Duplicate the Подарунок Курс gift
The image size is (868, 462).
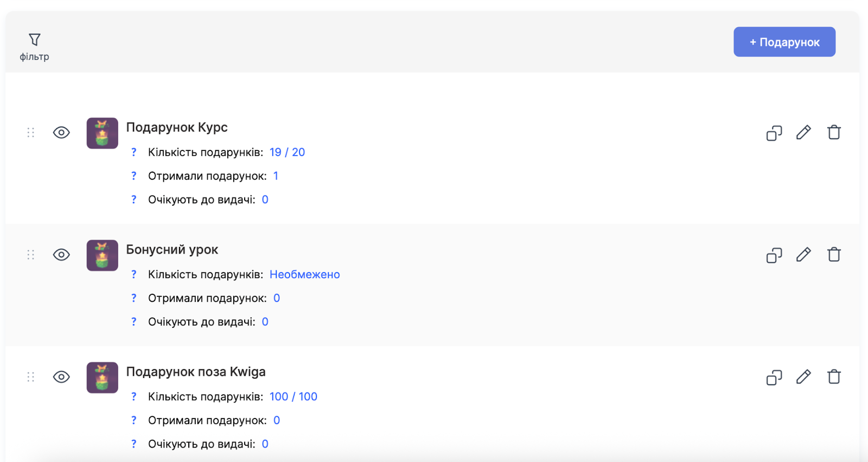774,133
